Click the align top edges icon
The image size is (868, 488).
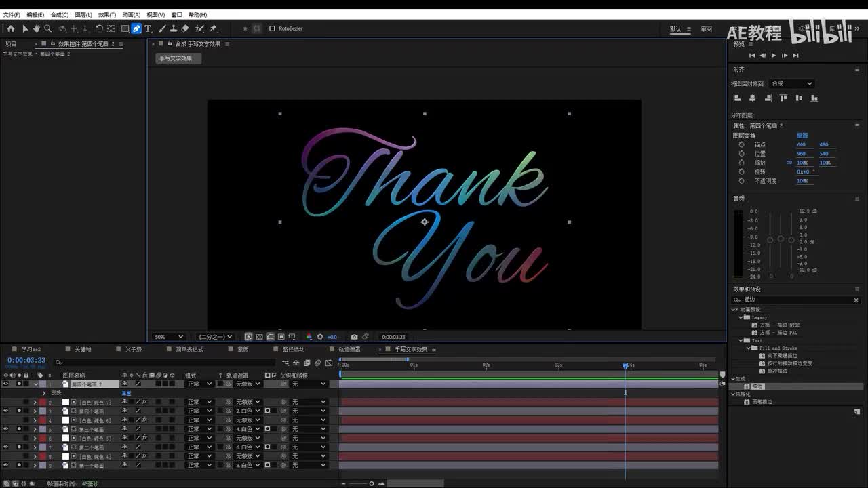click(783, 98)
